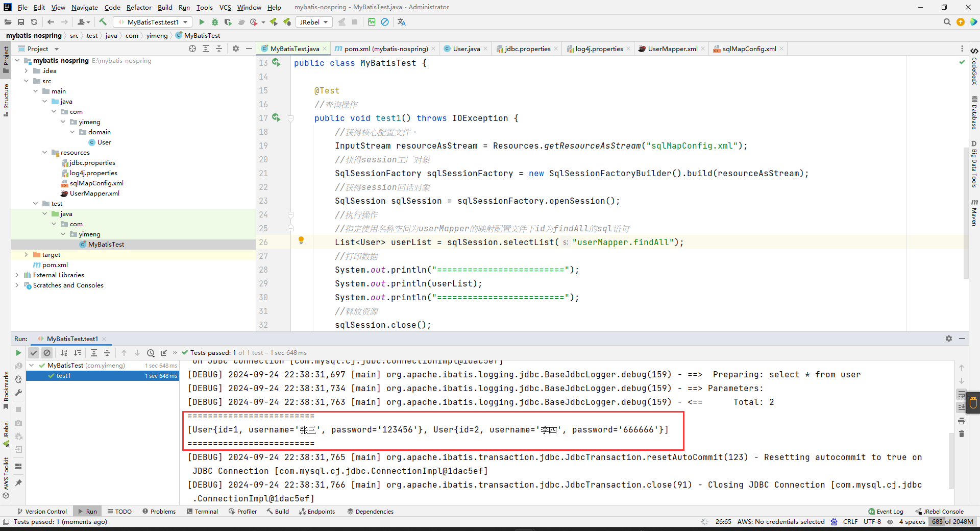This screenshot has height=531, width=980.
Task: Switch to the UserMapper.xml editor tab
Action: coord(672,49)
